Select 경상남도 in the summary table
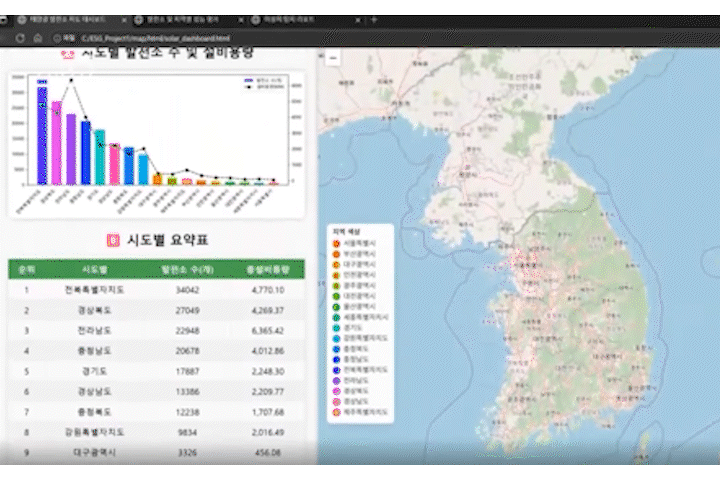Viewport: 720px width, 480px height. 95,391
